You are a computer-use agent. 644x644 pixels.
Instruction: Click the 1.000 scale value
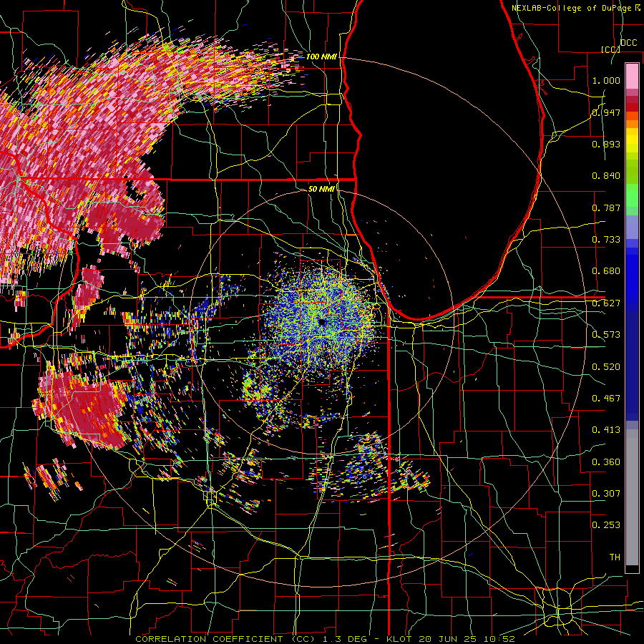(x=606, y=80)
